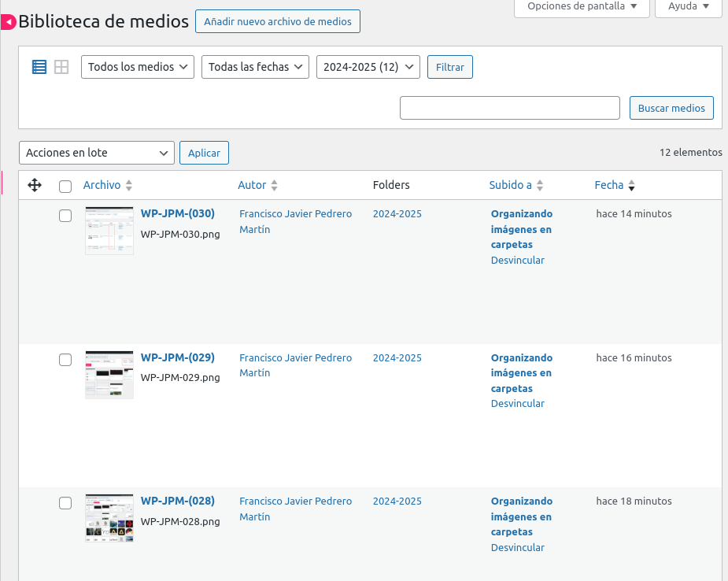Click sort arrows beside Subido a column
Image resolution: width=728 pixels, height=581 pixels.
(540, 186)
